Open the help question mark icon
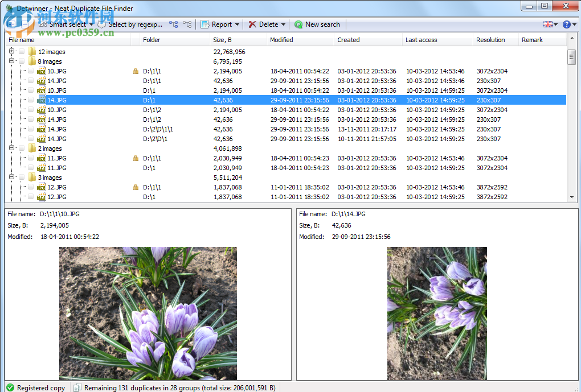Screen dimensions: 581x392 (x=566, y=24)
